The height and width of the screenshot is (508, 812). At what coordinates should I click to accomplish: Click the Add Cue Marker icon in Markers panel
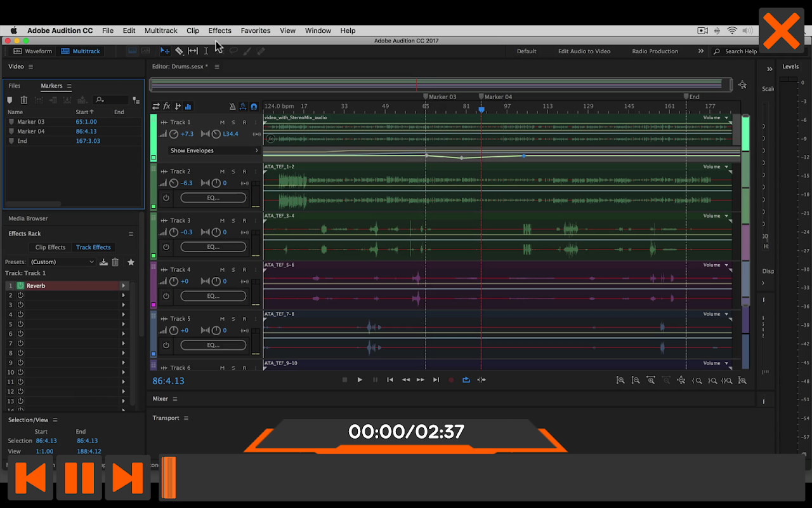(10, 100)
